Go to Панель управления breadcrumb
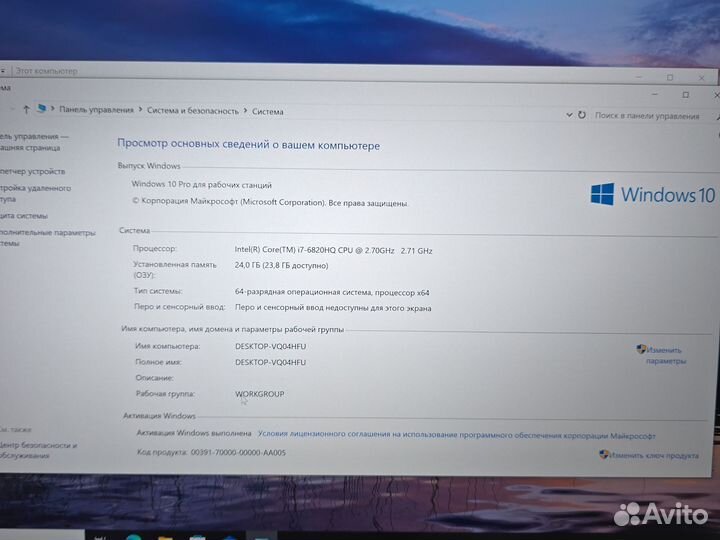Image resolution: width=720 pixels, height=540 pixels. pos(96,110)
